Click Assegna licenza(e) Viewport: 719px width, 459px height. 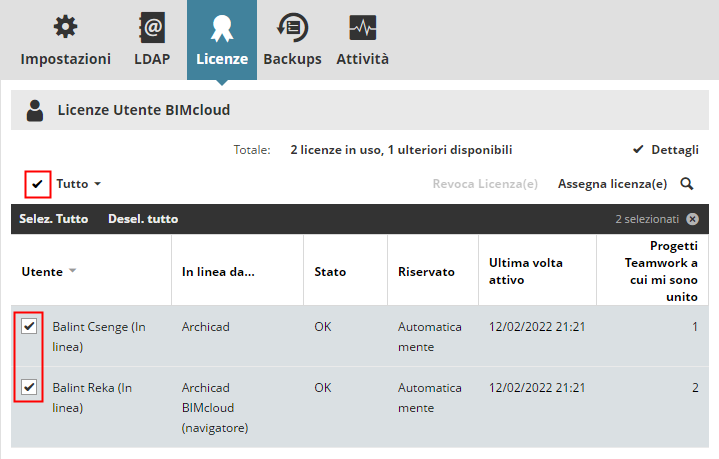[612, 184]
